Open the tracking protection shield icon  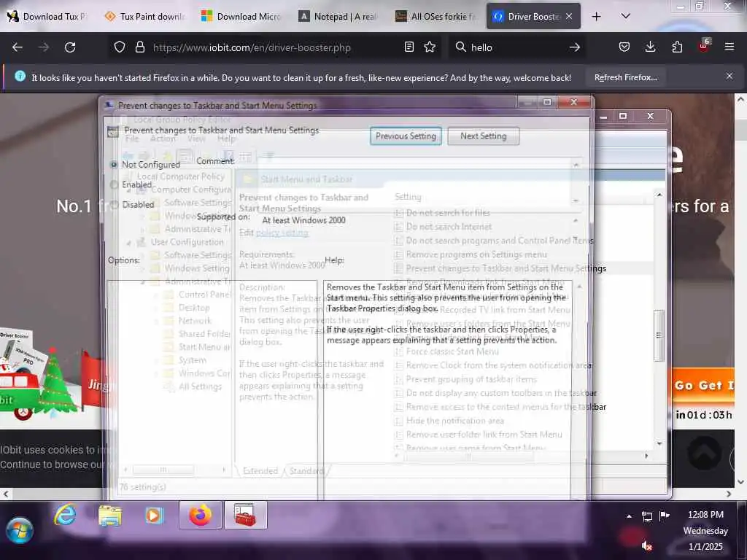[120, 47]
